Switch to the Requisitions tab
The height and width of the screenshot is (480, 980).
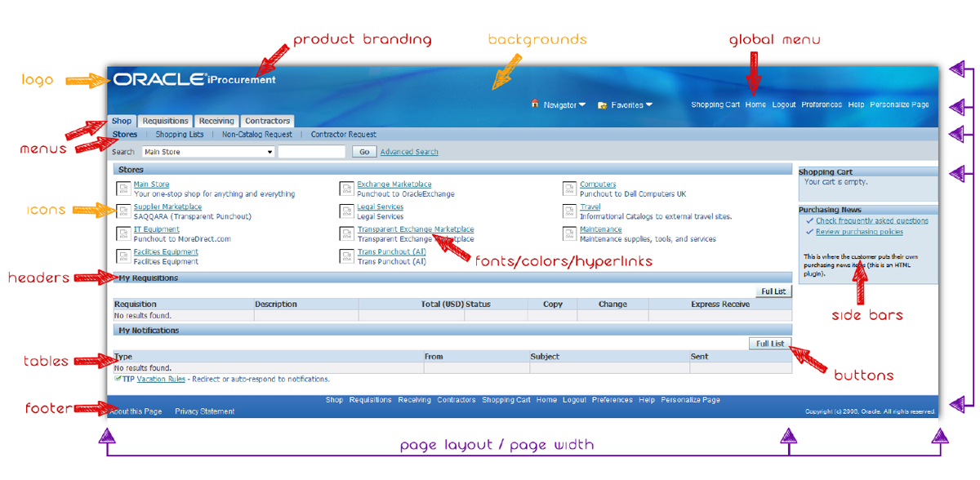pyautogui.click(x=165, y=121)
